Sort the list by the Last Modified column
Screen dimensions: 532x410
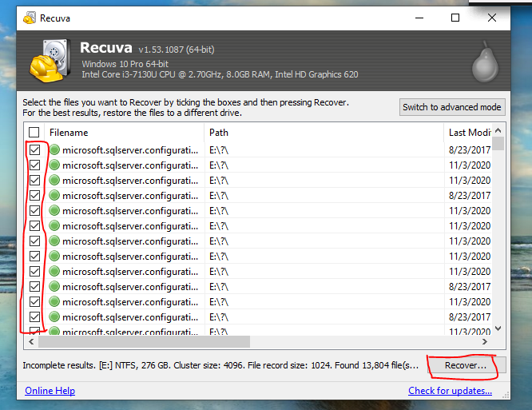468,133
